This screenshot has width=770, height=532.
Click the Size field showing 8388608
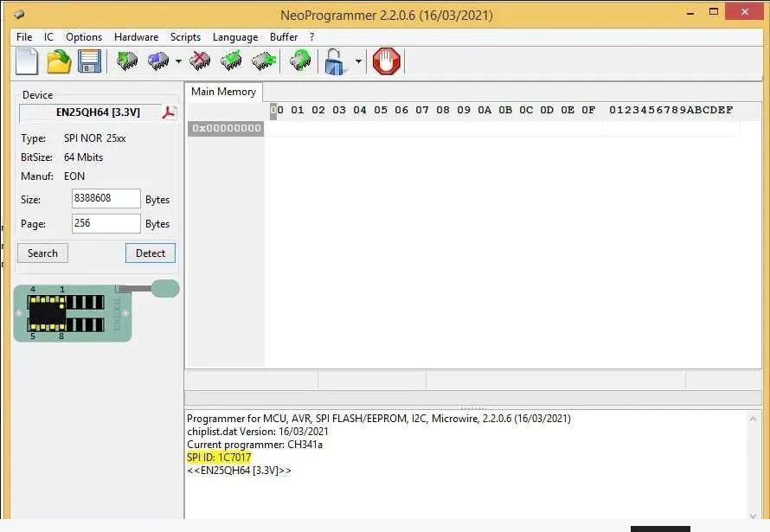pos(106,198)
